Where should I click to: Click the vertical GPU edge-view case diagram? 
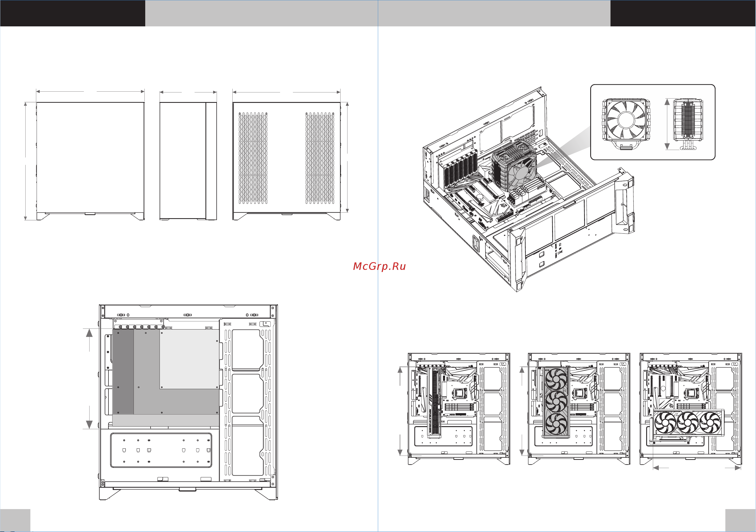click(x=459, y=409)
